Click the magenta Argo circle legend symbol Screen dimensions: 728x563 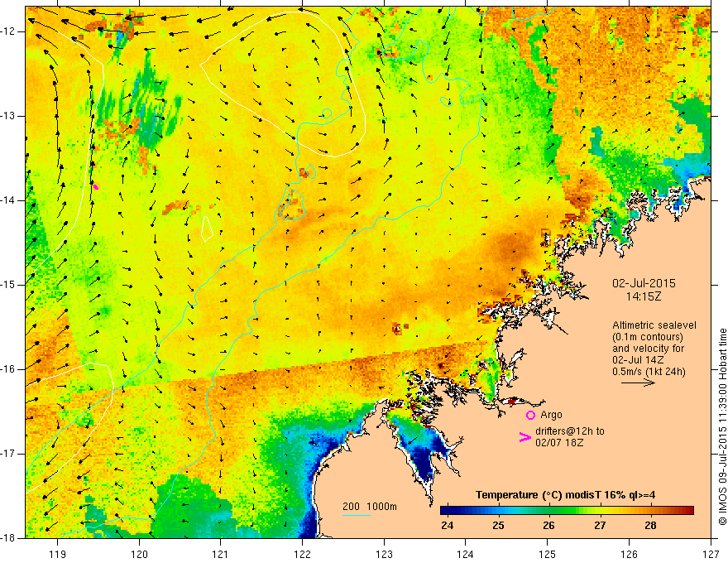click(530, 415)
